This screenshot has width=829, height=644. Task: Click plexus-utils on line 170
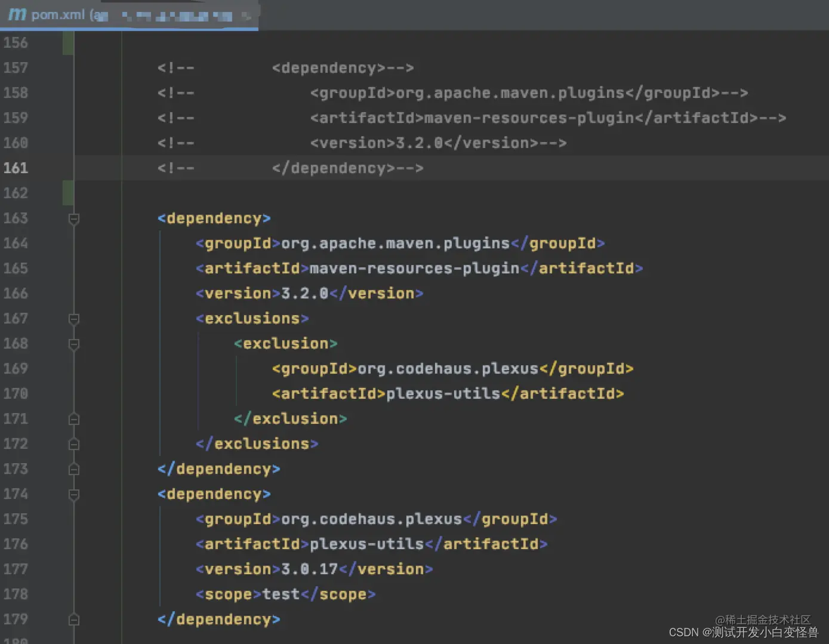(443, 394)
